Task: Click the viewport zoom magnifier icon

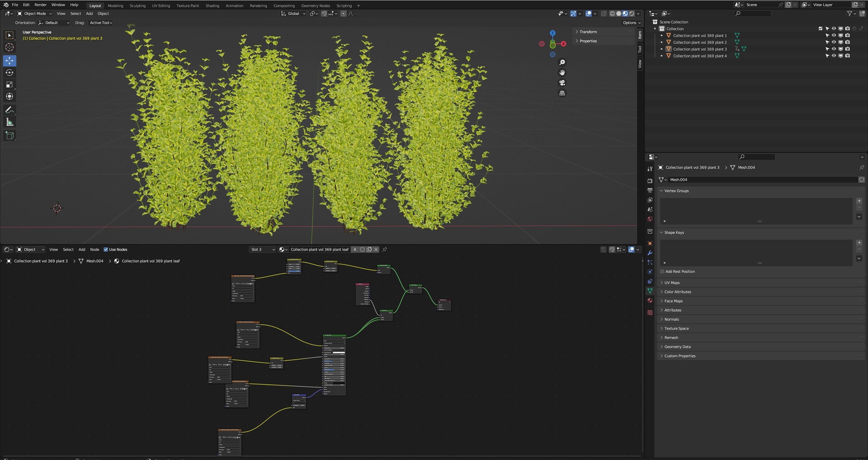Action: 562,62
